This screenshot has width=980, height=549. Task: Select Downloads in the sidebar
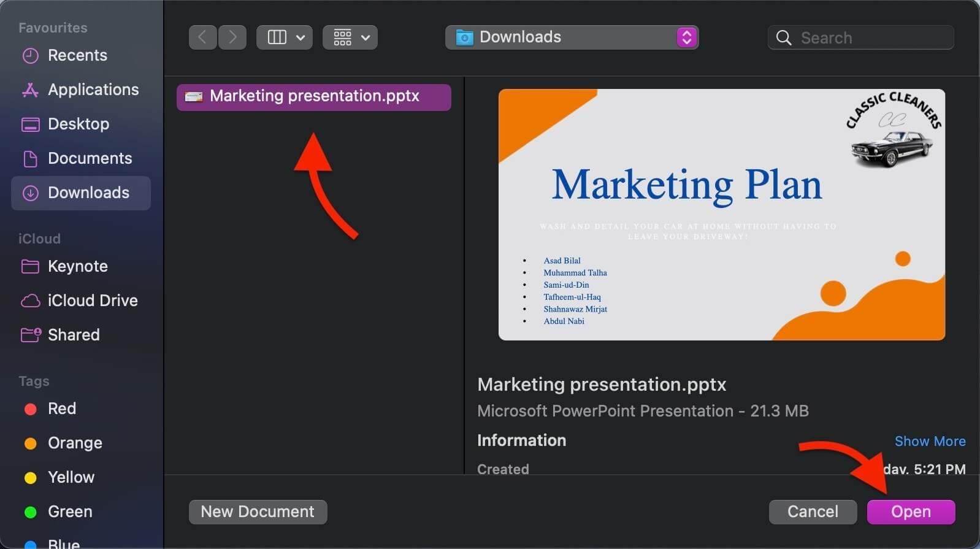(x=81, y=193)
